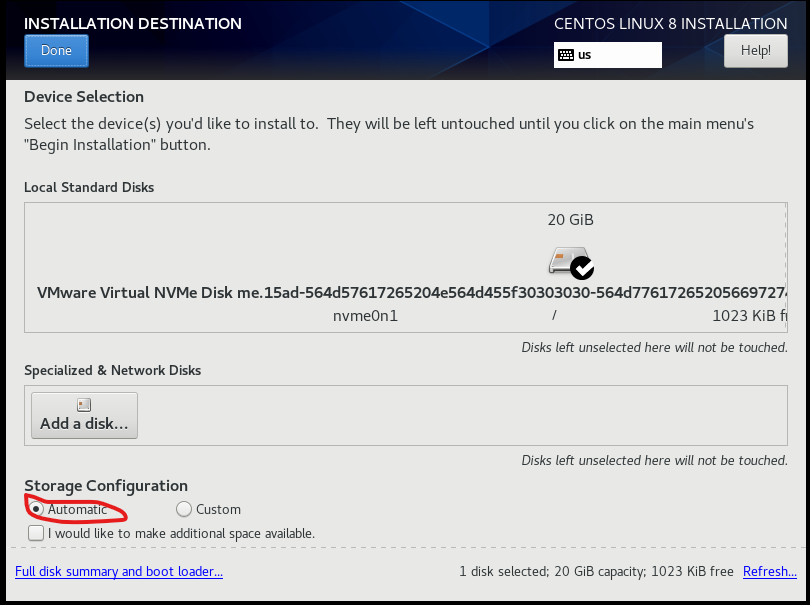Click the Refresh... link
This screenshot has width=810, height=605.
click(x=770, y=571)
